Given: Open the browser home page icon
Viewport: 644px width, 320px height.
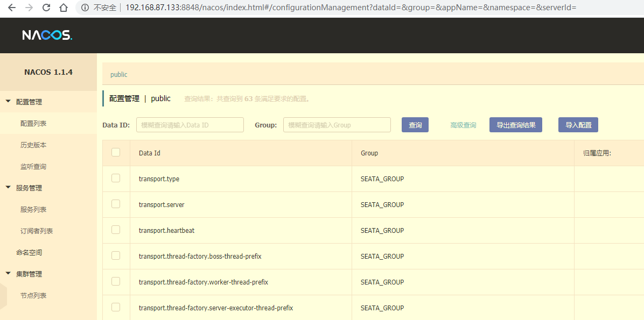Looking at the screenshot, I should point(64,8).
